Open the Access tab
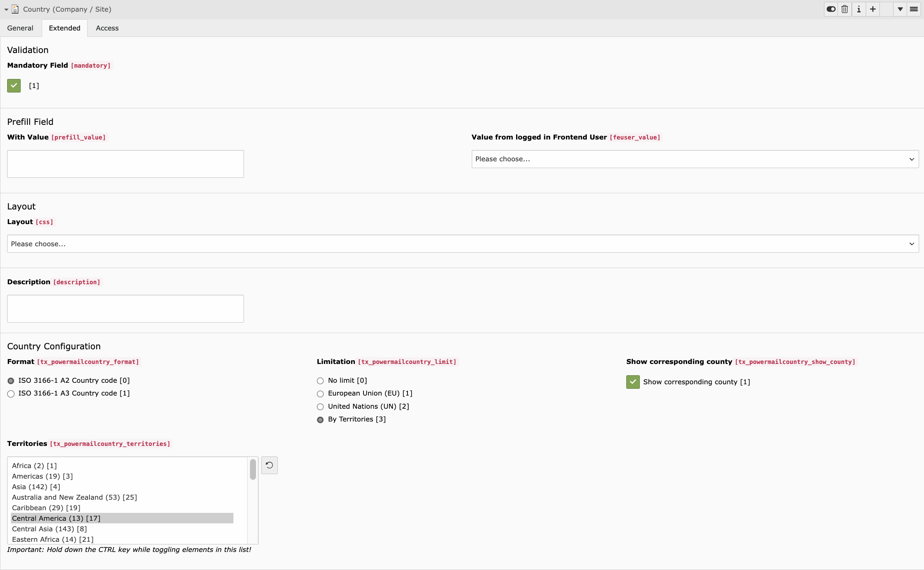 (x=107, y=28)
